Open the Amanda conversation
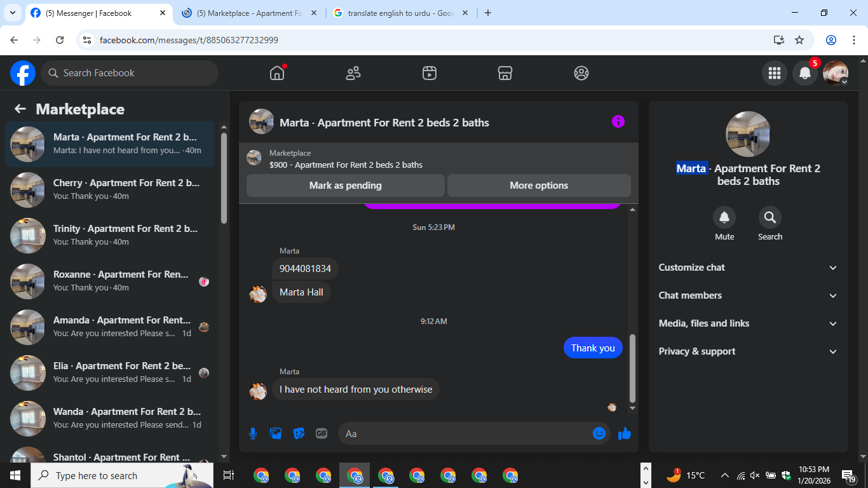 click(x=110, y=327)
